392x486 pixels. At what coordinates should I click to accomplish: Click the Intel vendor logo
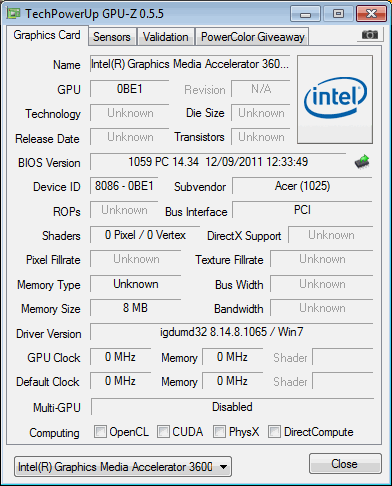(x=335, y=99)
